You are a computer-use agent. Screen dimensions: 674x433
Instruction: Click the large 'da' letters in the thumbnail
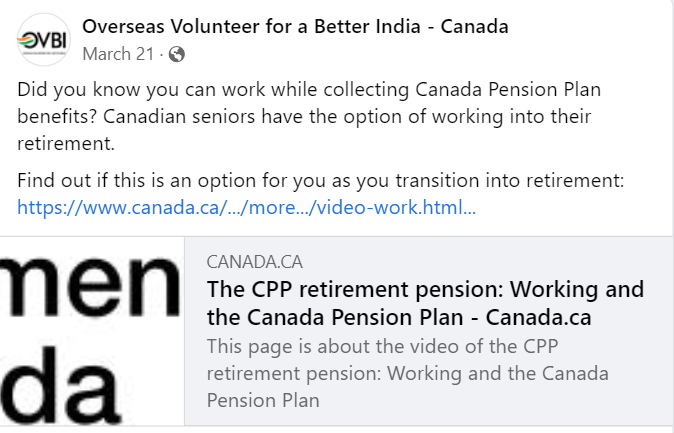click(x=60, y=385)
